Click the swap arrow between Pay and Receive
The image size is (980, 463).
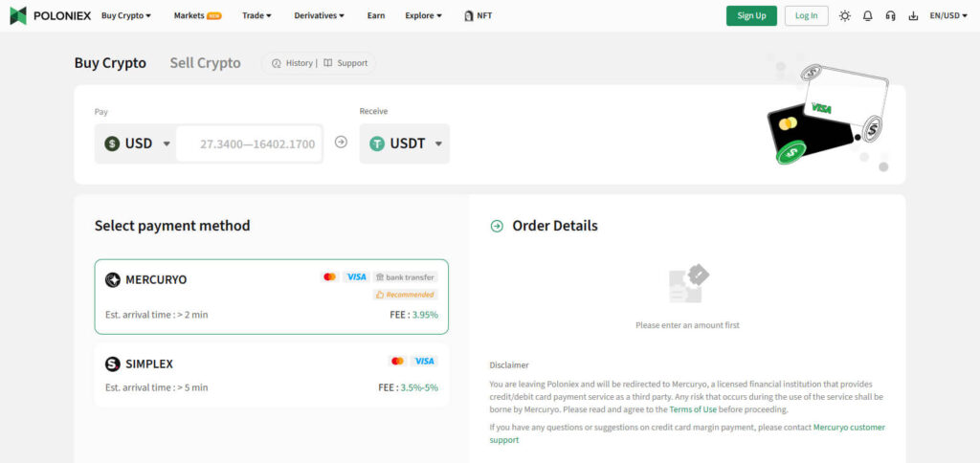(341, 143)
